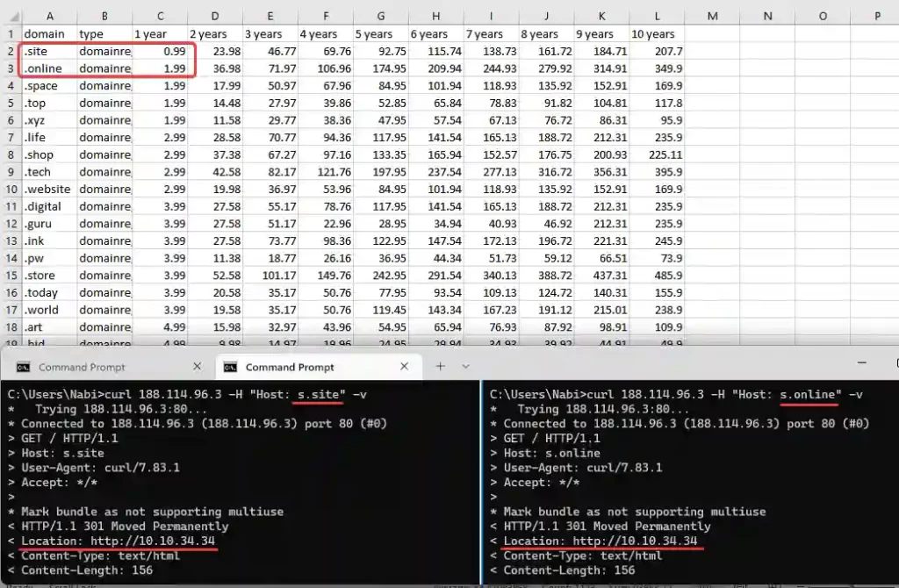Select the '.shop' domain cell

pos(49,154)
